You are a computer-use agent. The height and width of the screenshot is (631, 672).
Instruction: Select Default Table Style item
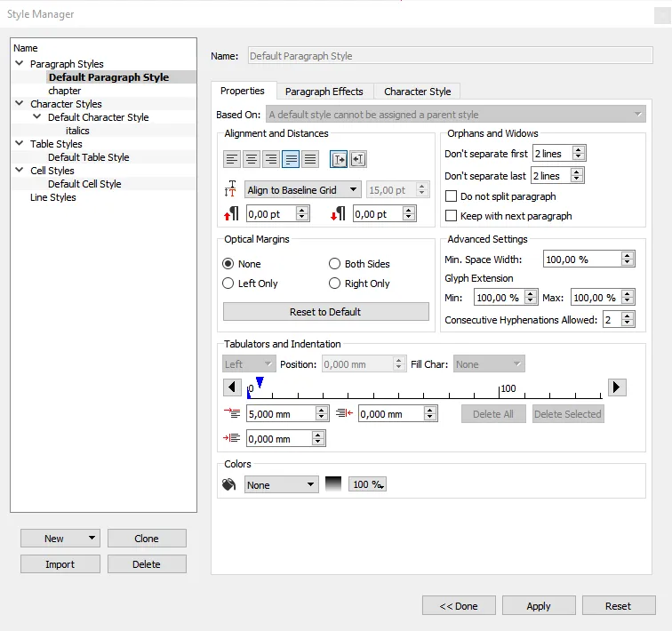pos(89,157)
